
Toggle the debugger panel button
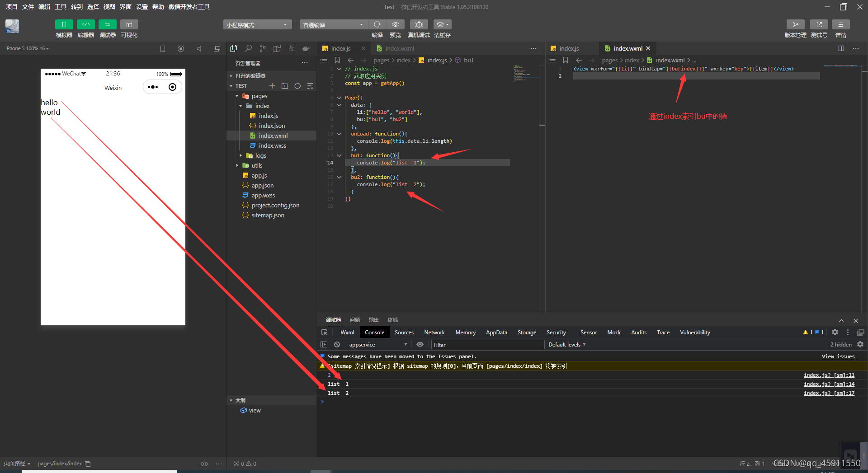107,24
